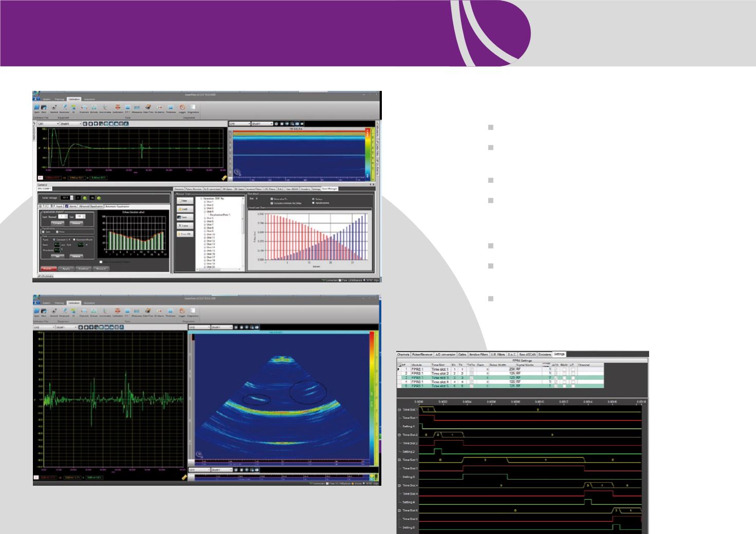Collapse Time Slot 2 in the timing diagram
The height and width of the screenshot is (534, 756).
pyautogui.click(x=399, y=435)
